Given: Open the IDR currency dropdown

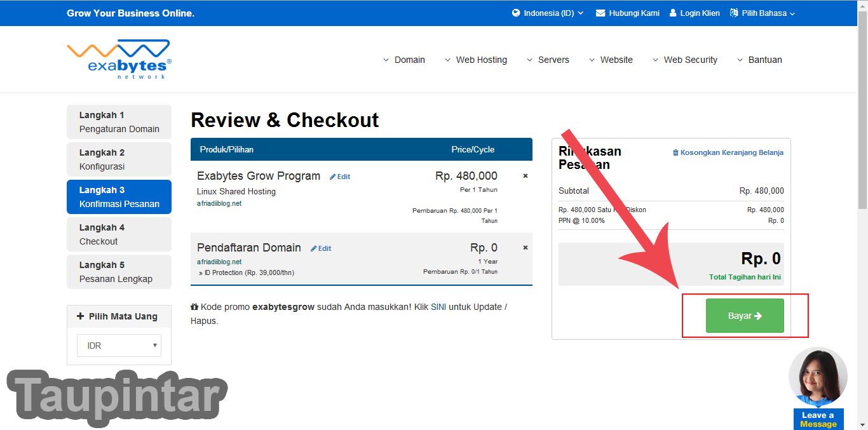Looking at the screenshot, I should [x=119, y=346].
